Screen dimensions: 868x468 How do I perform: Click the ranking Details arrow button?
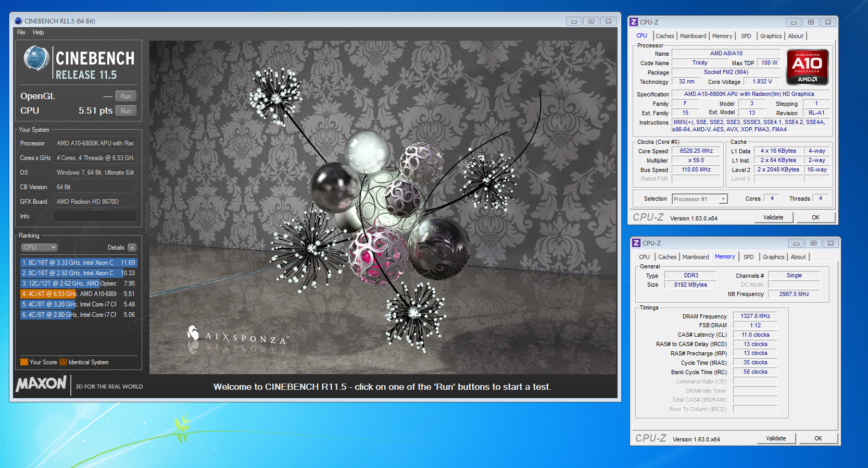click(x=132, y=248)
